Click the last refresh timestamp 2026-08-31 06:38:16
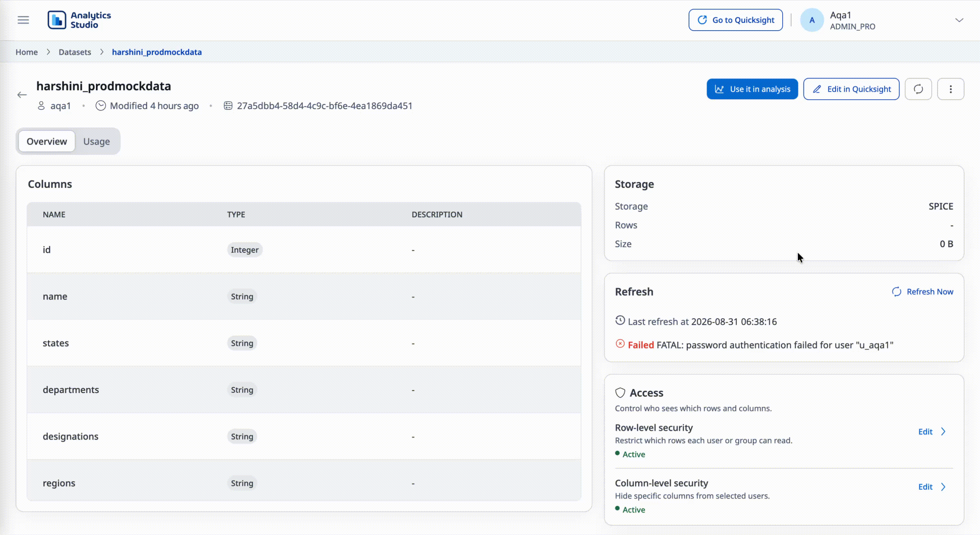Screen dimensions: 980x535 click(734, 322)
